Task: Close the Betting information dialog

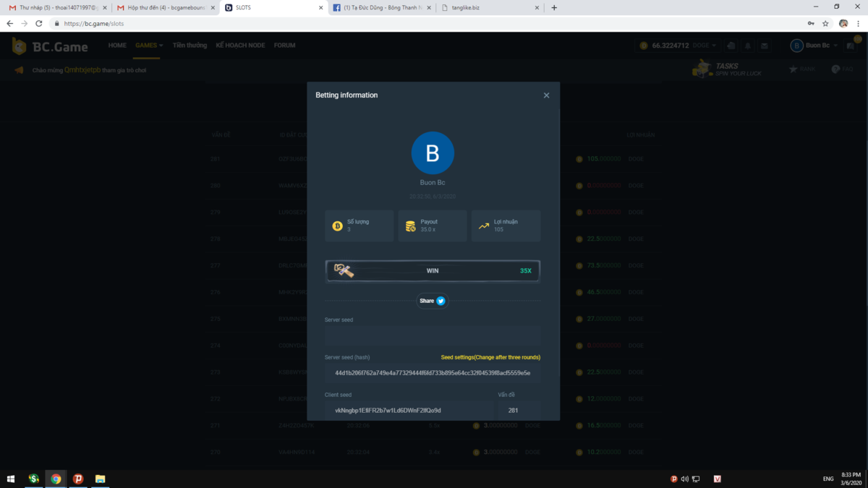Action: tap(546, 95)
